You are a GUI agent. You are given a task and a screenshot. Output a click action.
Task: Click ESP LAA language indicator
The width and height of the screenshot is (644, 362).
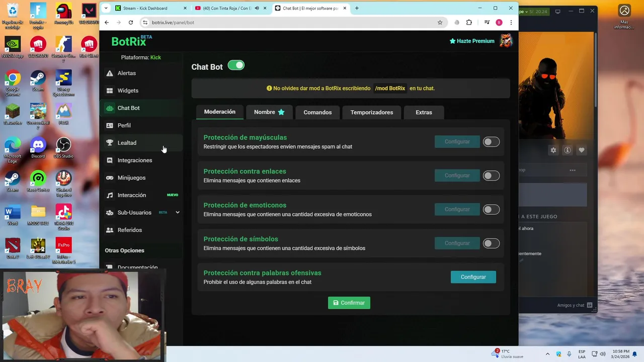(x=582, y=354)
